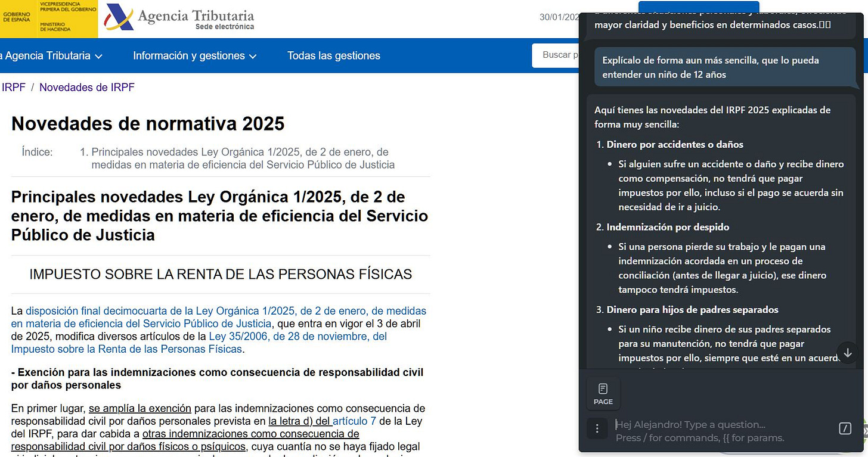Screen dimensions: 868x457
Task: Focus the chat question input box
Action: pos(721,431)
